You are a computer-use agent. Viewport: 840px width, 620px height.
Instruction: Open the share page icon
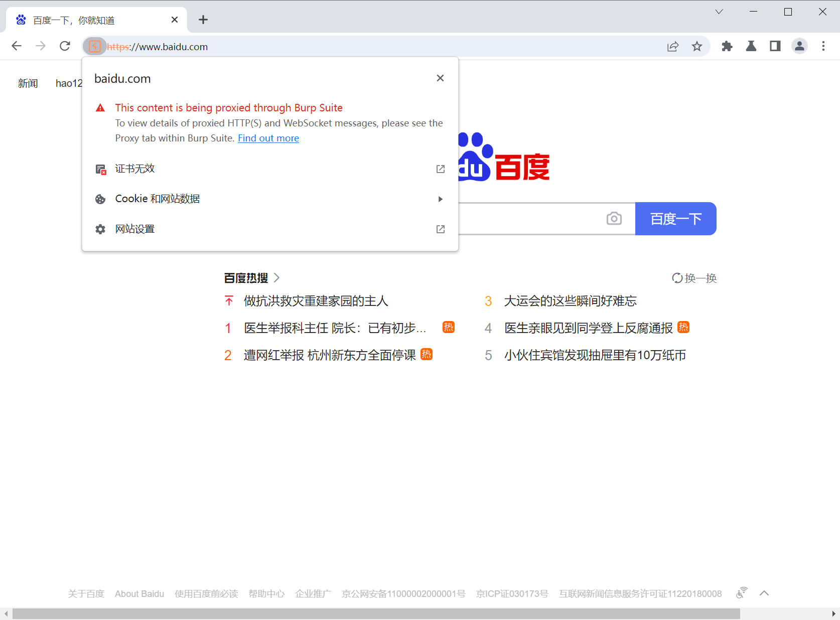coord(673,47)
